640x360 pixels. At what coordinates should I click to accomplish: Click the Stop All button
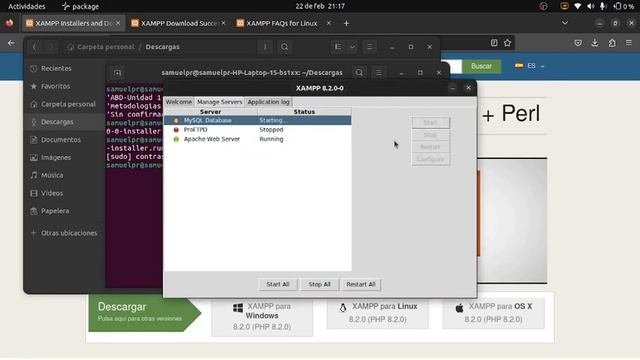(320, 284)
